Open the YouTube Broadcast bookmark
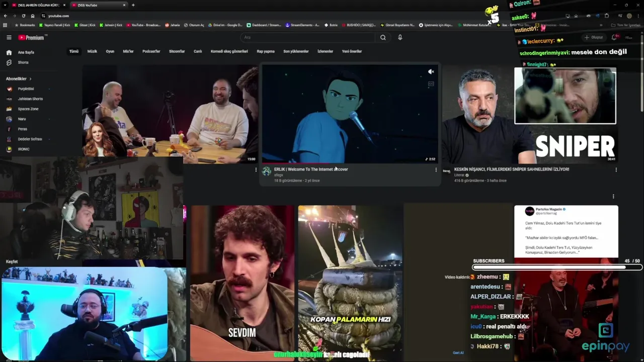Image resolution: width=644 pixels, height=362 pixels. tap(143, 25)
